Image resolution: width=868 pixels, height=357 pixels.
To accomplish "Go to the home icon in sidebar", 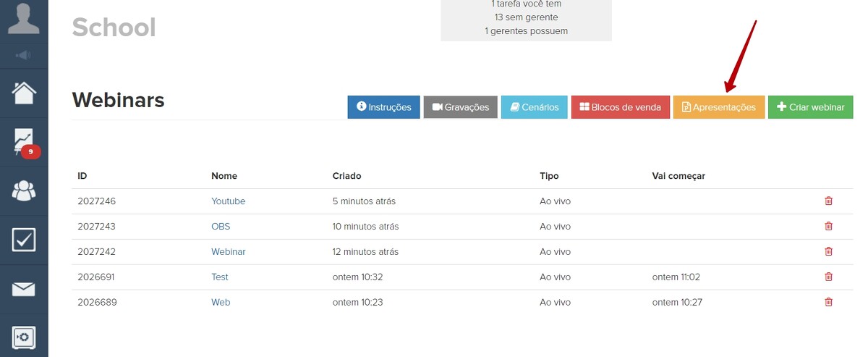I will pos(24,93).
